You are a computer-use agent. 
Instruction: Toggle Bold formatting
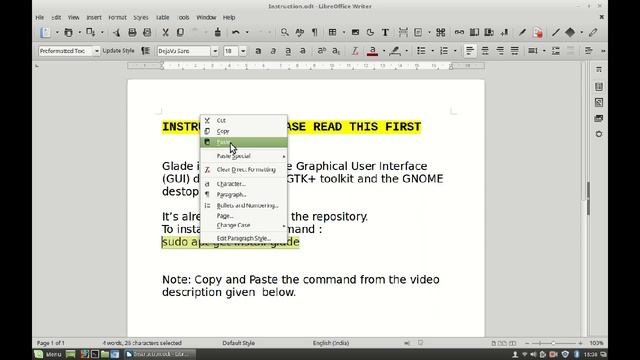pyautogui.click(x=258, y=51)
